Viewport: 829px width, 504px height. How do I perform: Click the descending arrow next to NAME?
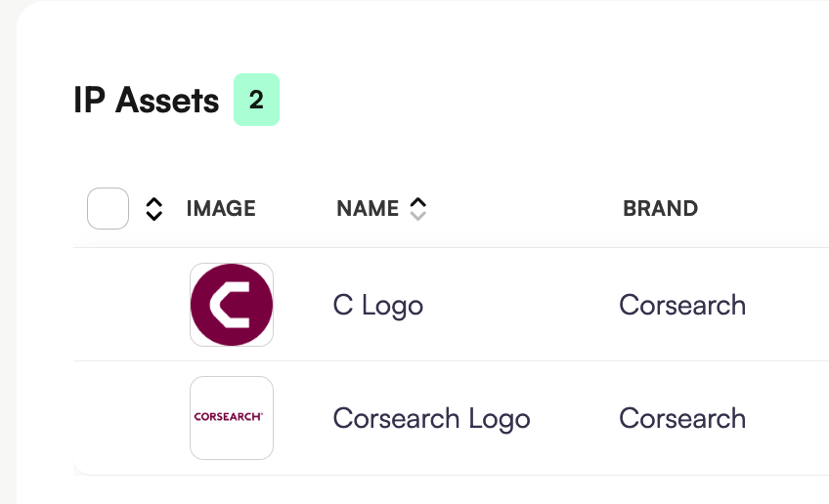point(418,215)
